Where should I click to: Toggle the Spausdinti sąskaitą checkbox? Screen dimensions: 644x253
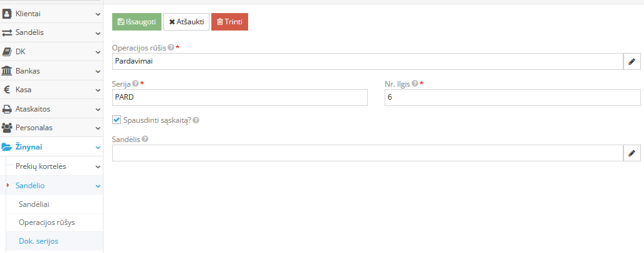tap(117, 120)
